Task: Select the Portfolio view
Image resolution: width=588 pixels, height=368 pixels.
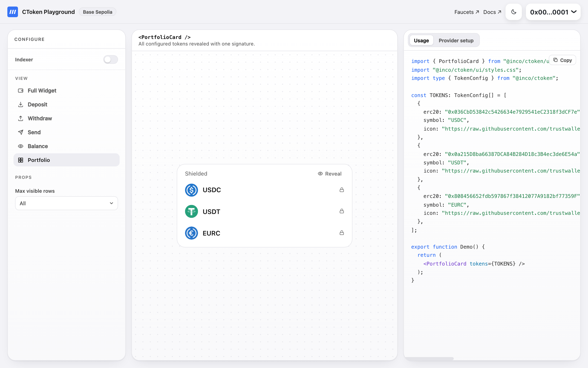Action: 66,160
